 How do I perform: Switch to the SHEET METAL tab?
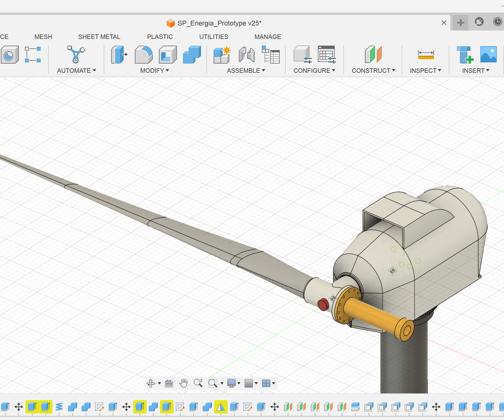point(99,37)
